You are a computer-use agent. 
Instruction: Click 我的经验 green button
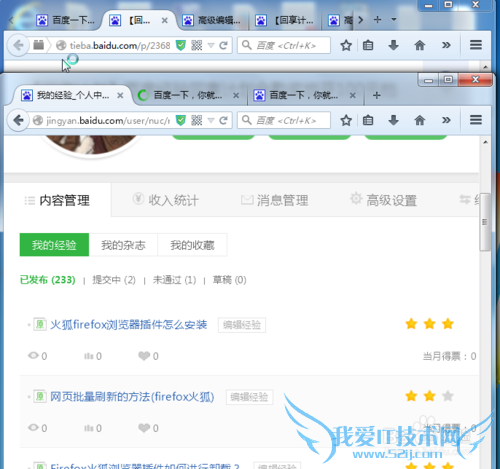point(54,245)
